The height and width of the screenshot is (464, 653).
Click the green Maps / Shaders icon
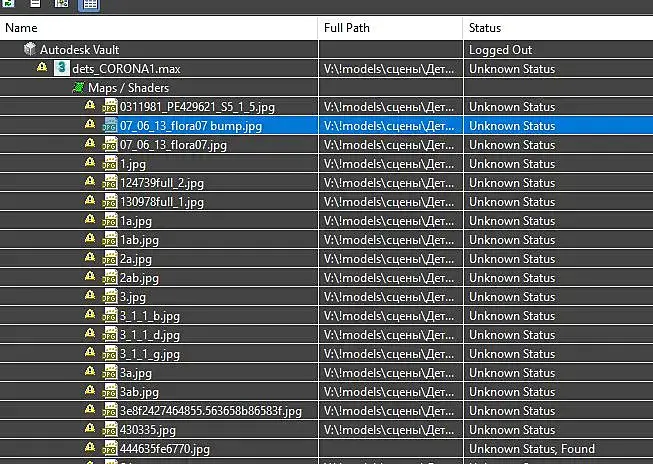(78, 87)
